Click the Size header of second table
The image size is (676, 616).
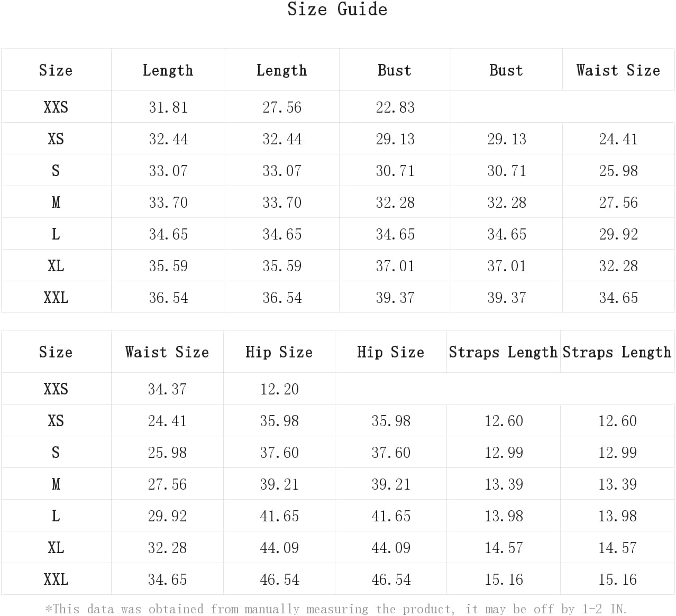click(56, 352)
